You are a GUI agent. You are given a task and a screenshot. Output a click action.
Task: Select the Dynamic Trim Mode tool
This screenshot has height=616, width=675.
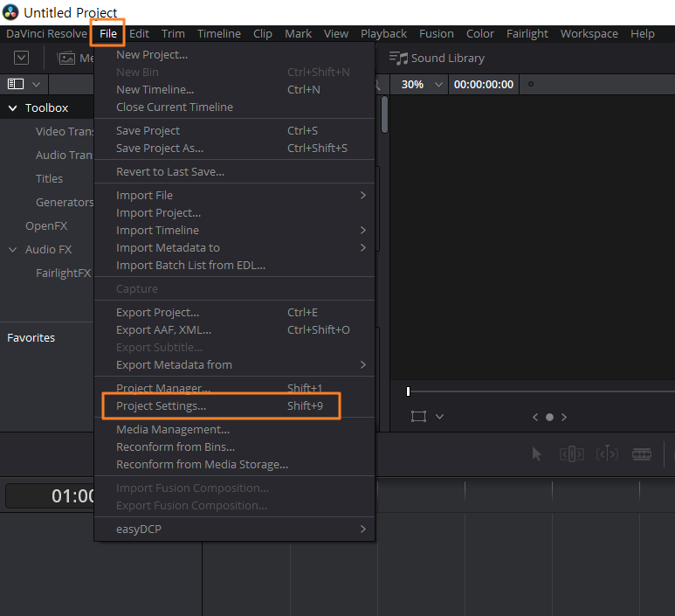pyautogui.click(x=607, y=453)
